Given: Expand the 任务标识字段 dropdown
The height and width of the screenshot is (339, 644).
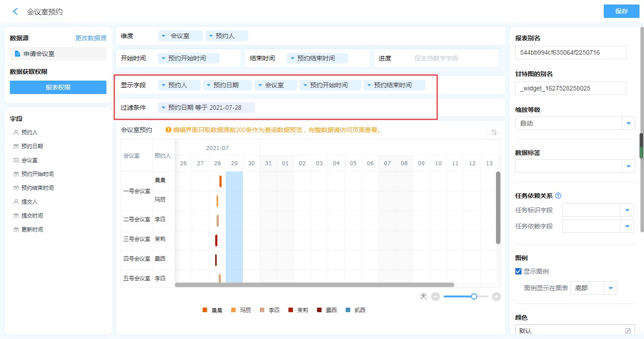Looking at the screenshot, I should 627,210.
